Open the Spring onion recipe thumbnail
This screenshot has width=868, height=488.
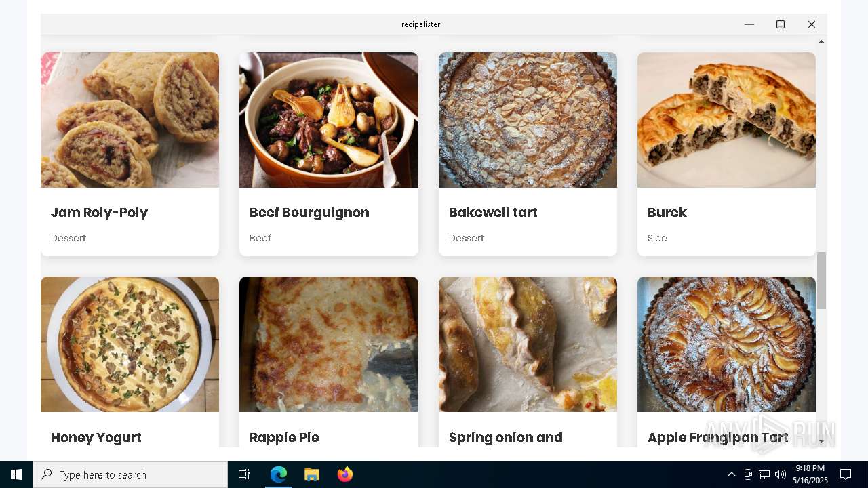click(528, 344)
